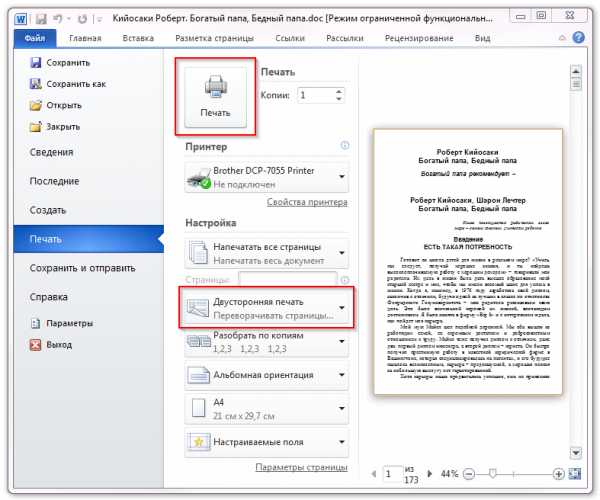Click the red Выход exit icon

37,344
